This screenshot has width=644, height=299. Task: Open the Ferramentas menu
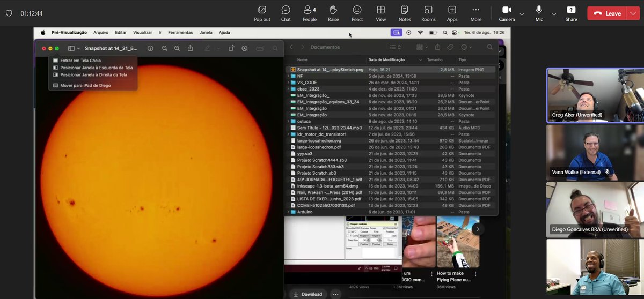coord(180,32)
